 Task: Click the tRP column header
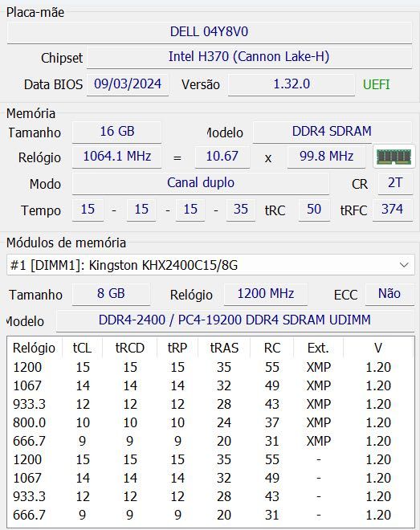coord(177,348)
